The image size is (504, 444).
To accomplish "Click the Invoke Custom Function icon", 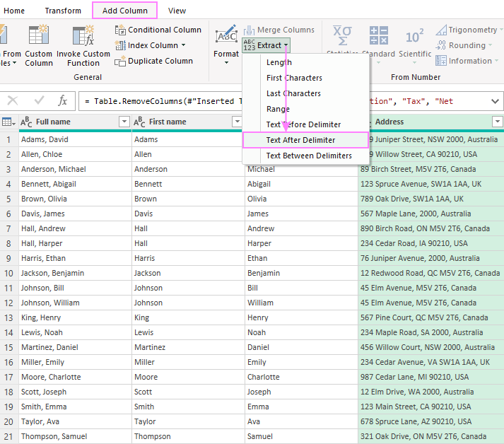I will 83,35.
